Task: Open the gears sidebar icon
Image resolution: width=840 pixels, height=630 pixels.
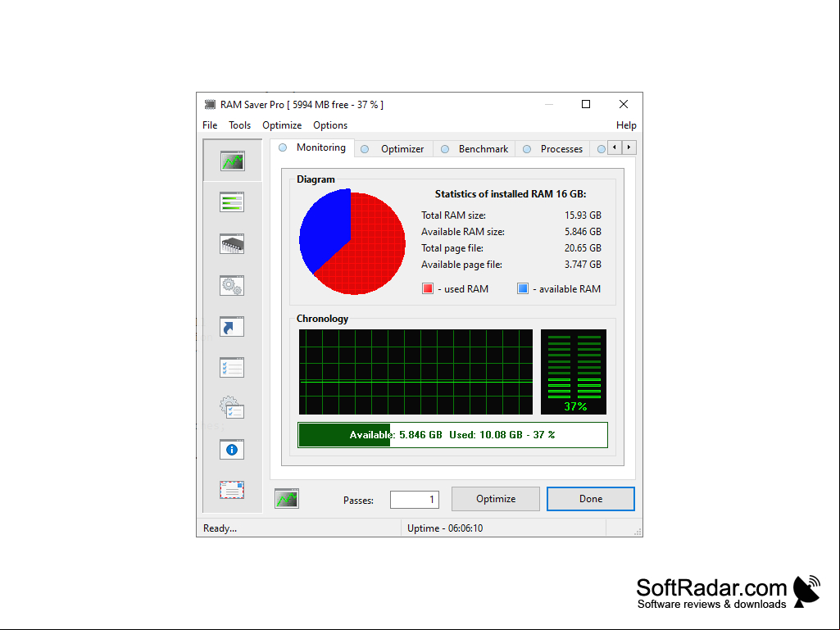Action: pos(232,285)
